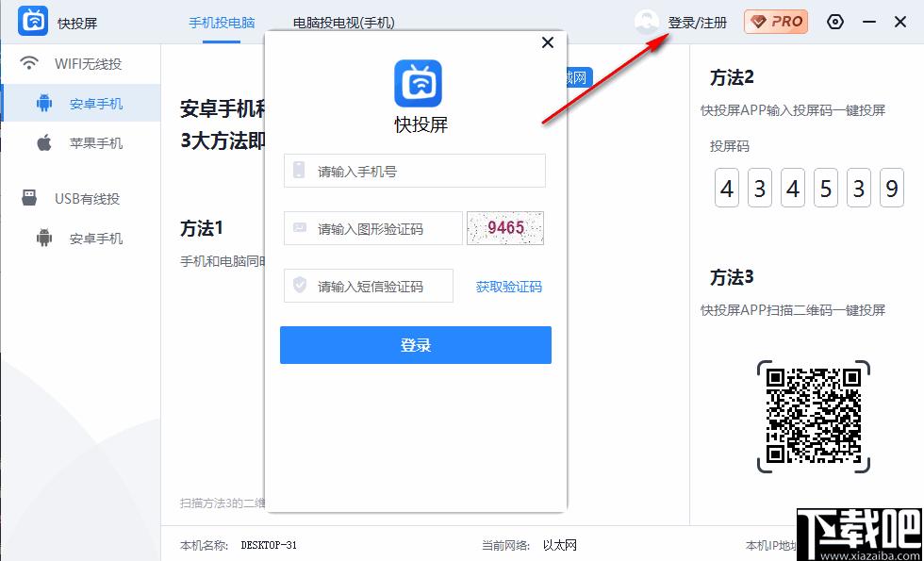Close the 快投屏 main window
Viewport: 924px width, 561px height.
[899, 23]
